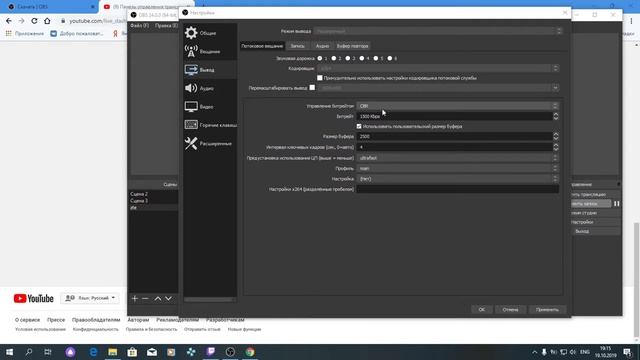The width and height of the screenshot is (640, 360).
Task: Switch to OBS Studio on the taskbar
Action: click(x=230, y=352)
